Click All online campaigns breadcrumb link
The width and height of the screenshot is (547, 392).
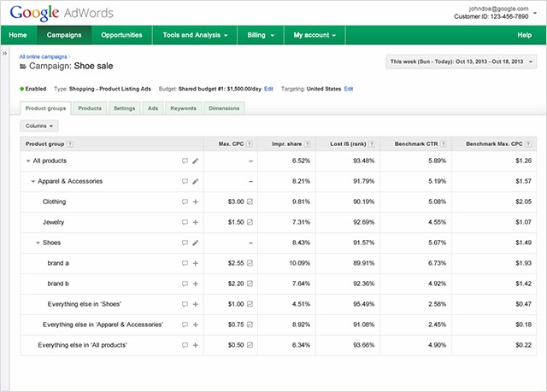pyautogui.click(x=44, y=56)
